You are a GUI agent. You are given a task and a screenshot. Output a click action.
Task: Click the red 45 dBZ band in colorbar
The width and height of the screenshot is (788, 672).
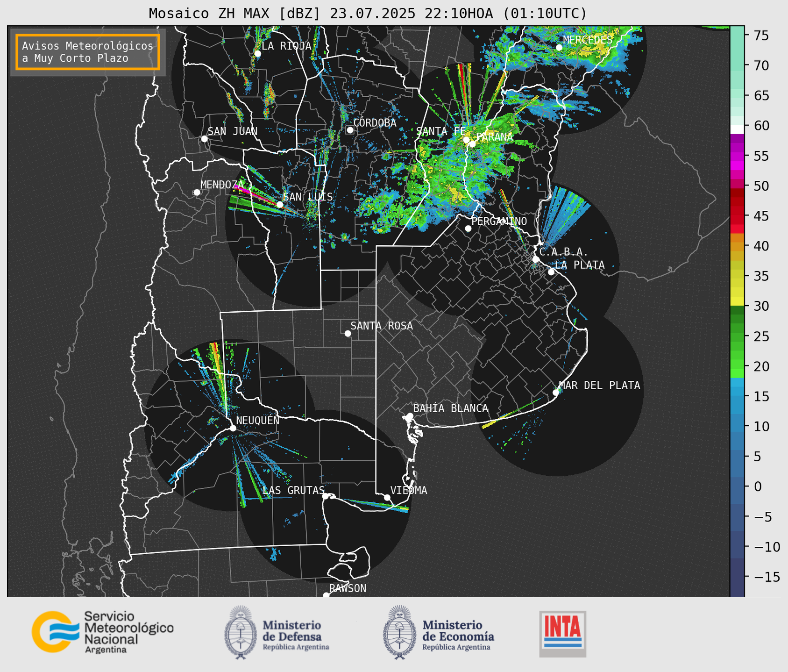point(737,216)
